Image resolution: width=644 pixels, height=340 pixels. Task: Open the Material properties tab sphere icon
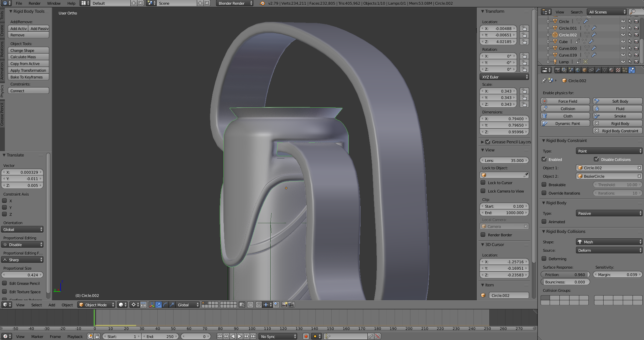pos(611,70)
